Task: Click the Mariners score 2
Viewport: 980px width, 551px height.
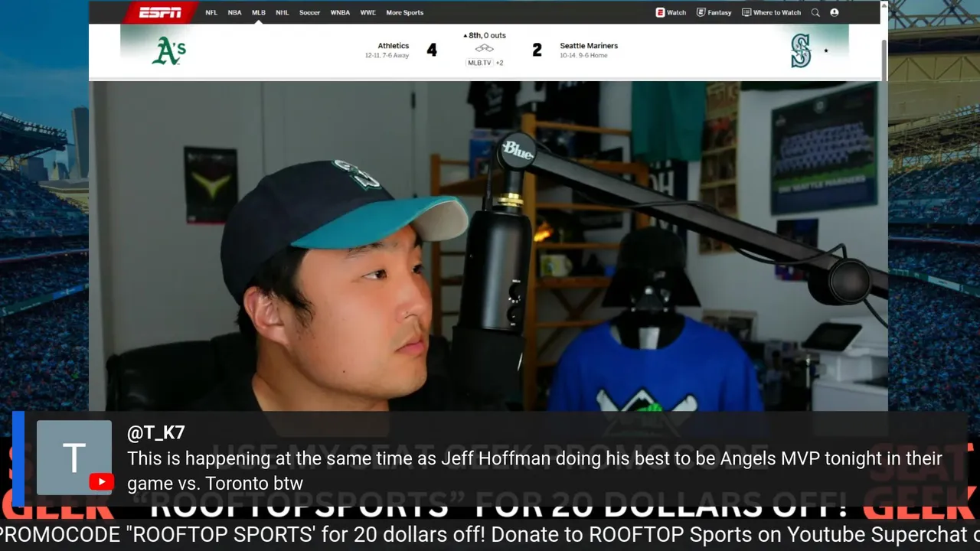Action: 537,51
